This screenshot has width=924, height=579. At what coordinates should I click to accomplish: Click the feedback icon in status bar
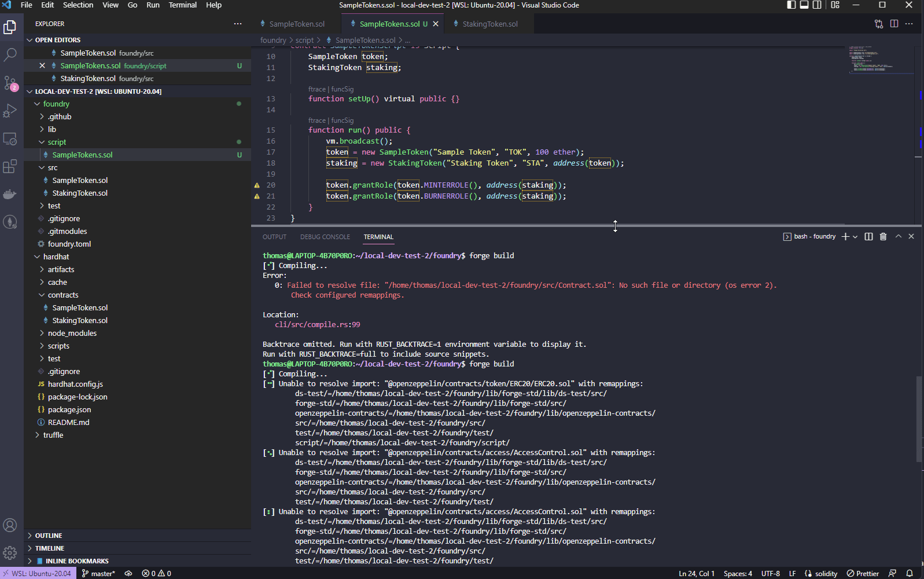(x=892, y=573)
